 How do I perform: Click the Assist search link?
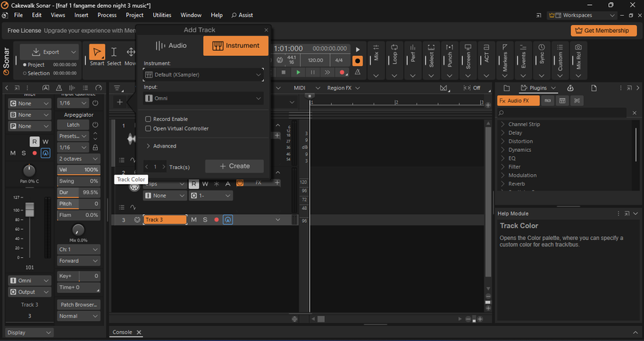[243, 15]
